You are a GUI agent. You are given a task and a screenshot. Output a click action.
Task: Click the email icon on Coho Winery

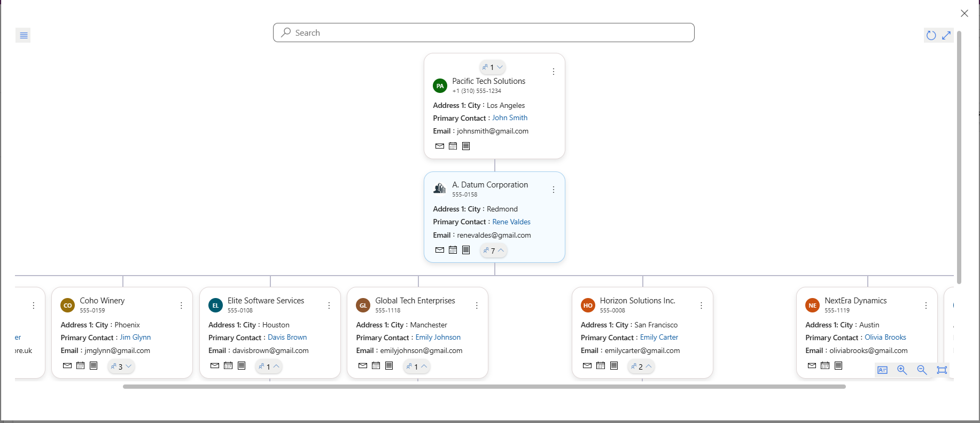(x=67, y=366)
